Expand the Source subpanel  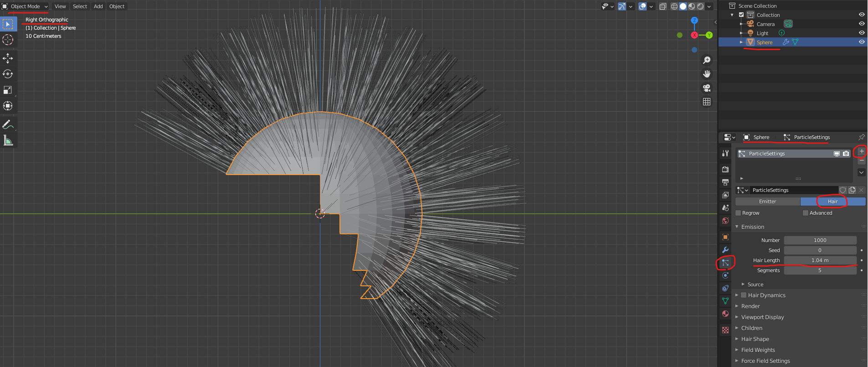point(743,284)
